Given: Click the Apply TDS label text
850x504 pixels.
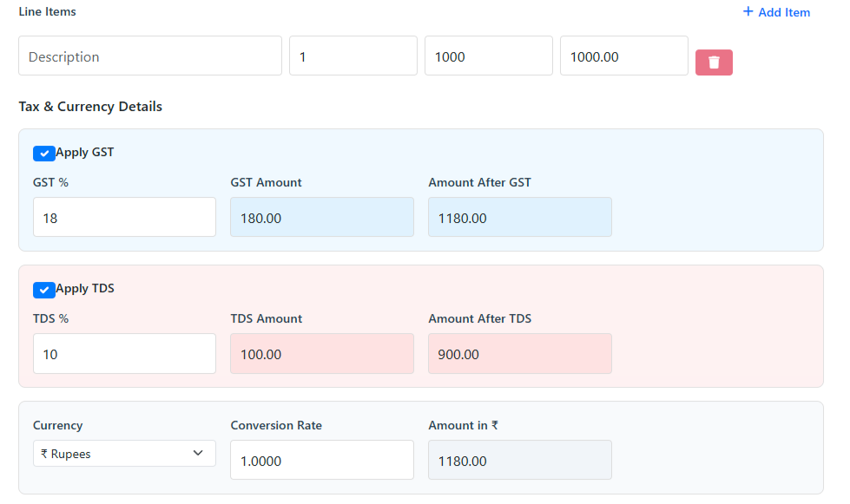Looking at the screenshot, I should (x=85, y=289).
